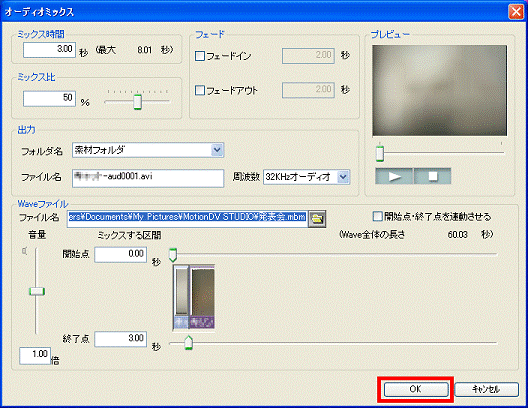This screenshot has height=408, width=528.
Task: Click the clip thumbnail in mix section
Action: [x=194, y=297]
